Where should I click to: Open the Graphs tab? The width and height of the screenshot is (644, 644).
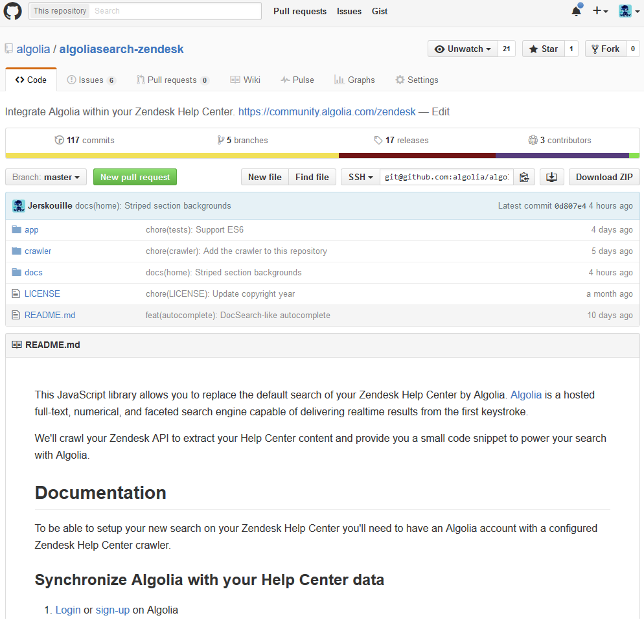(x=354, y=80)
